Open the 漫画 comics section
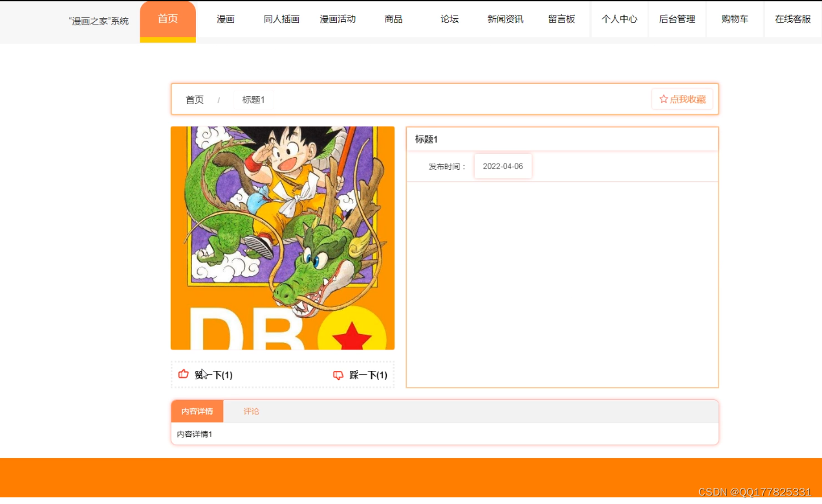This screenshot has width=822, height=504. 225,19
